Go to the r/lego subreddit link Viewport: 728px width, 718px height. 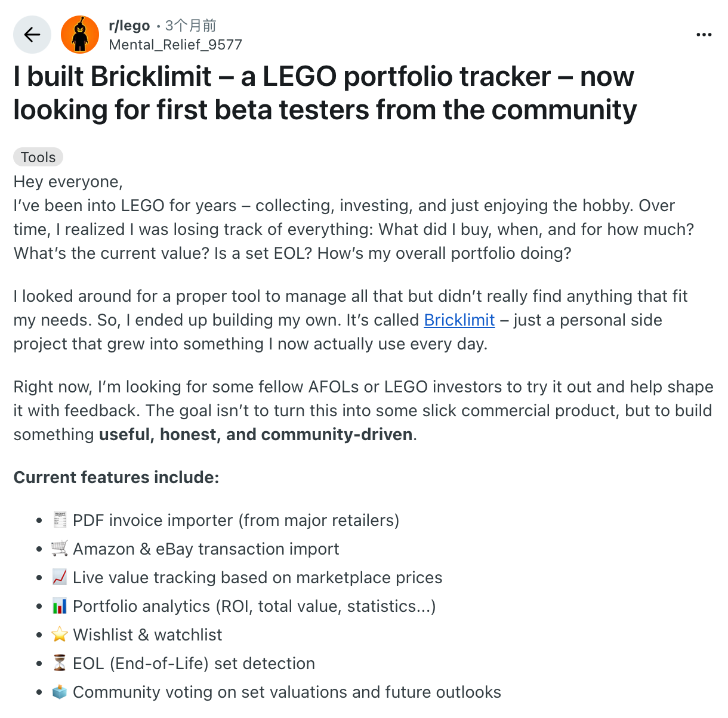click(x=129, y=26)
